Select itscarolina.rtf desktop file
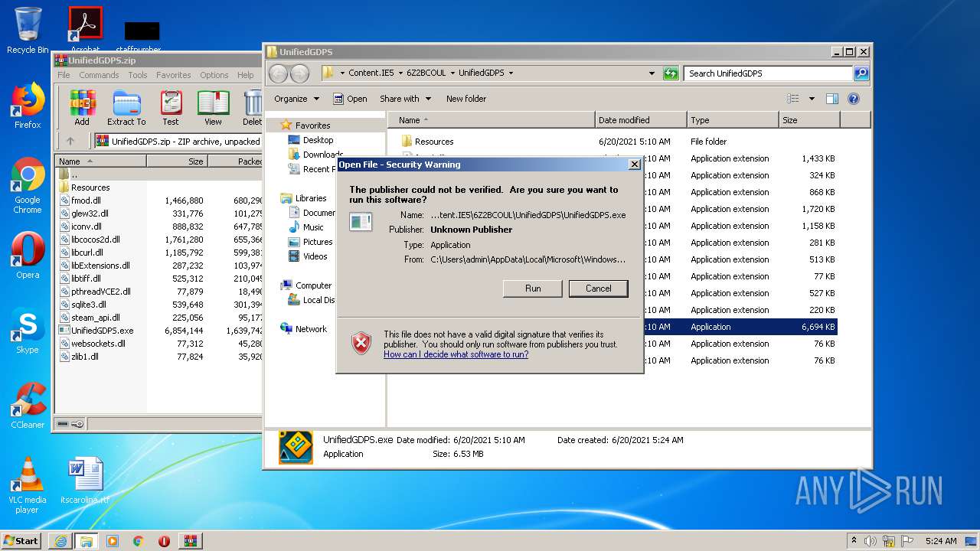Image resolution: width=980 pixels, height=551 pixels. coord(85,481)
